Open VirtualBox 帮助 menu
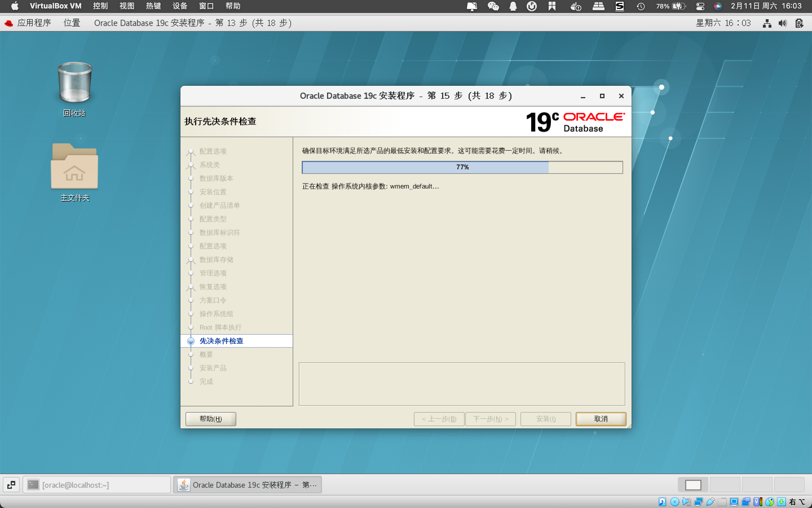Viewport: 812px width, 508px height. (233, 6)
